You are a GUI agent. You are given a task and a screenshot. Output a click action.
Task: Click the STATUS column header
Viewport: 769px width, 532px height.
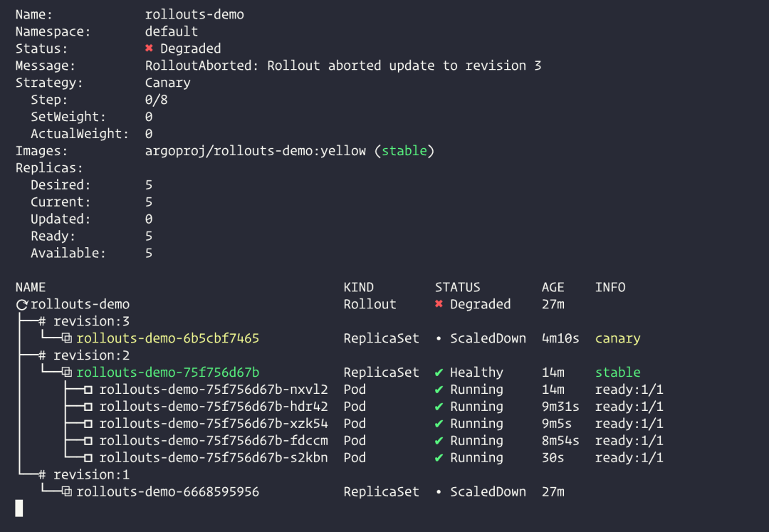click(457, 287)
